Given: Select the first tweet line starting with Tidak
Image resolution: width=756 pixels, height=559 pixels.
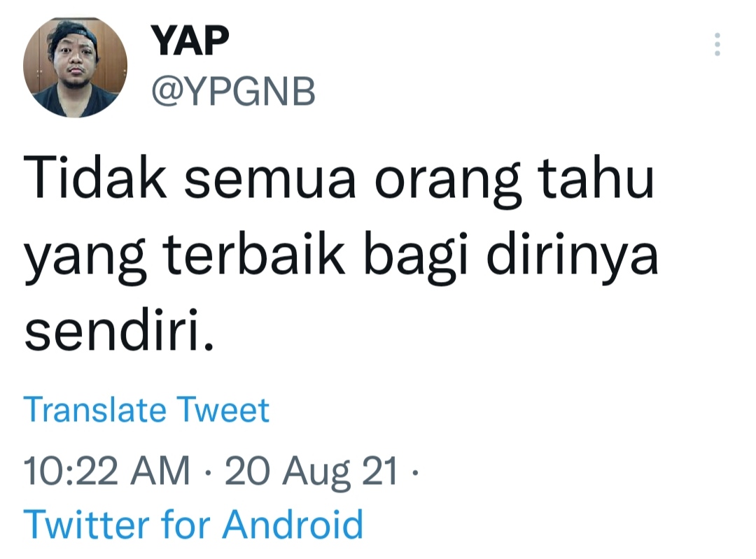Looking at the screenshot, I should (x=339, y=179).
